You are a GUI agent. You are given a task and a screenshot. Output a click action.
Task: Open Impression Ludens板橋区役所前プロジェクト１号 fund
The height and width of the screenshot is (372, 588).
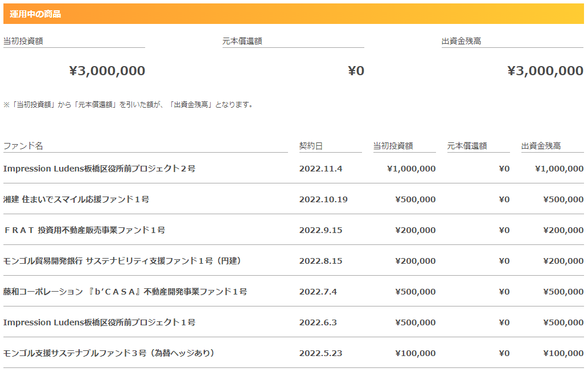click(100, 322)
